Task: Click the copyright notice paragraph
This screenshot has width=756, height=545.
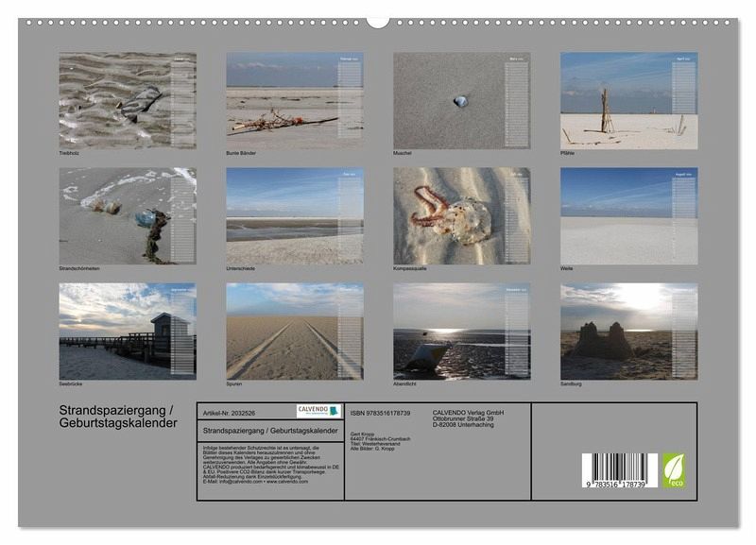Action: coord(271,465)
